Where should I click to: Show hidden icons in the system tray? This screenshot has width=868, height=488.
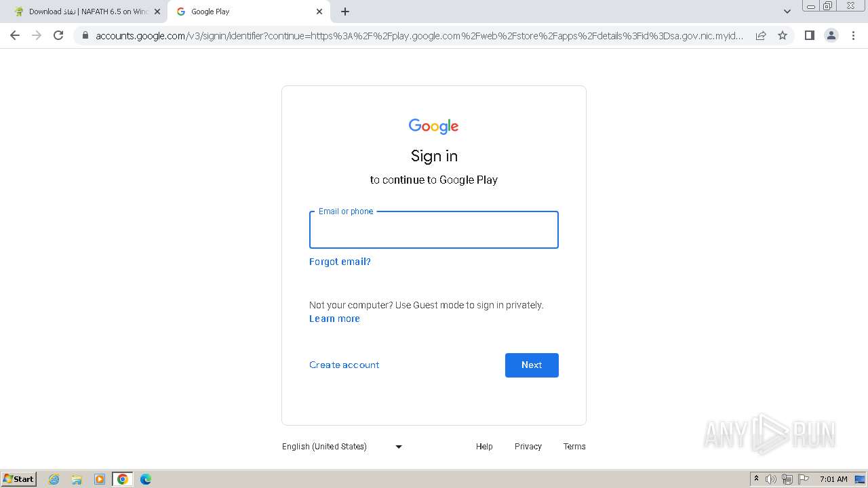pyautogui.click(x=756, y=479)
